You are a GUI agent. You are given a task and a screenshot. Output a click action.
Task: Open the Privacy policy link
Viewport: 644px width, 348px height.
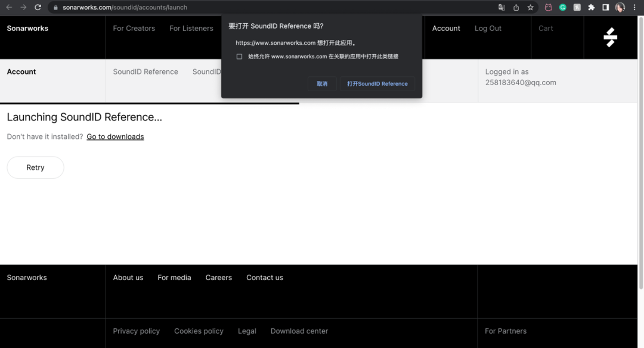[x=137, y=331]
